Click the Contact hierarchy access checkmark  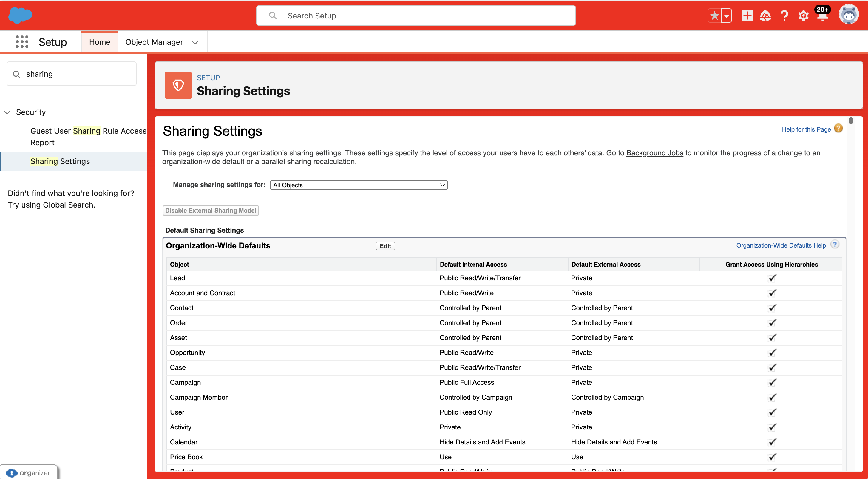pyautogui.click(x=772, y=308)
